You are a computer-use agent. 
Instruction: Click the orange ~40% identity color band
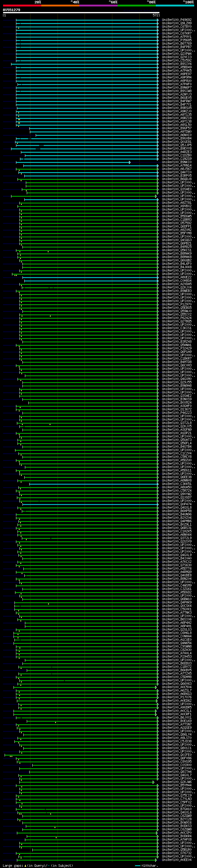coord(60,6)
